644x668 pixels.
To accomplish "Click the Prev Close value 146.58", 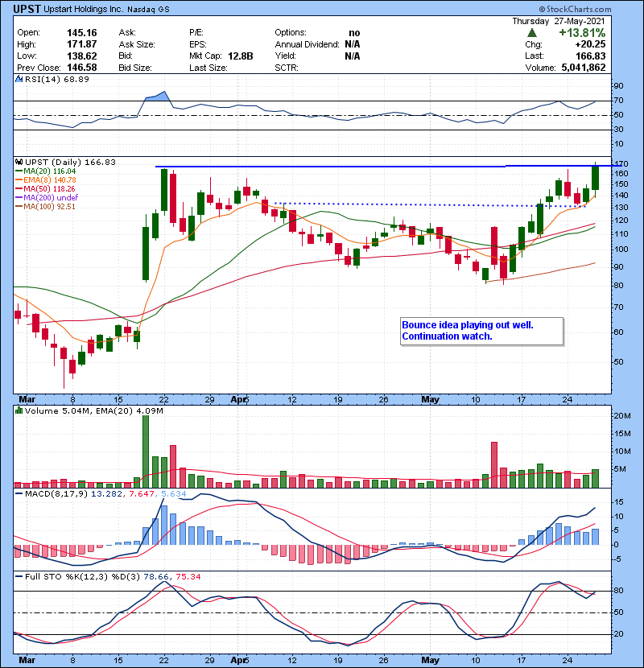I will click(82, 68).
